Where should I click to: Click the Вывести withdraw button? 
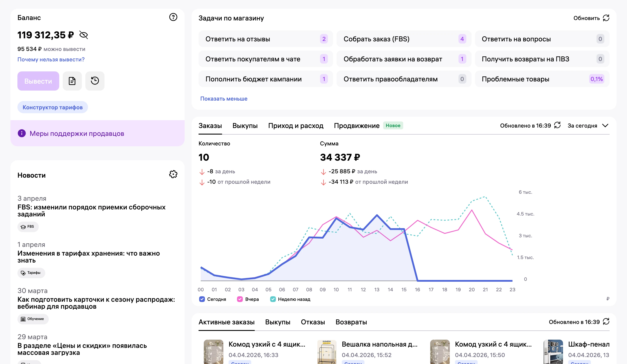(x=38, y=81)
